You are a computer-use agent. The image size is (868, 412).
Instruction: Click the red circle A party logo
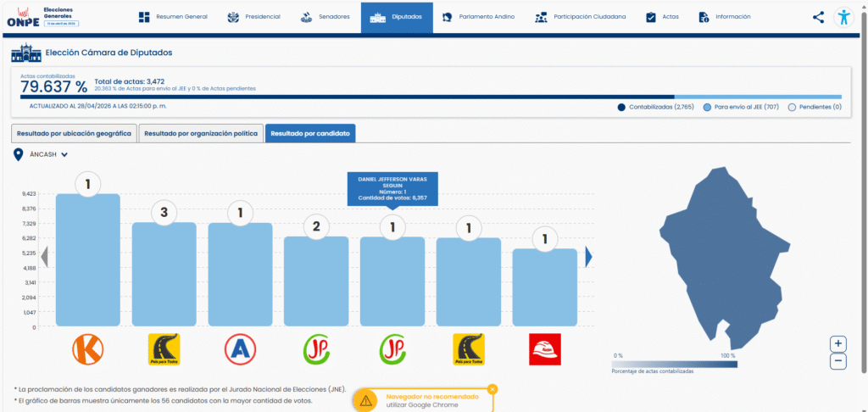[240, 348]
